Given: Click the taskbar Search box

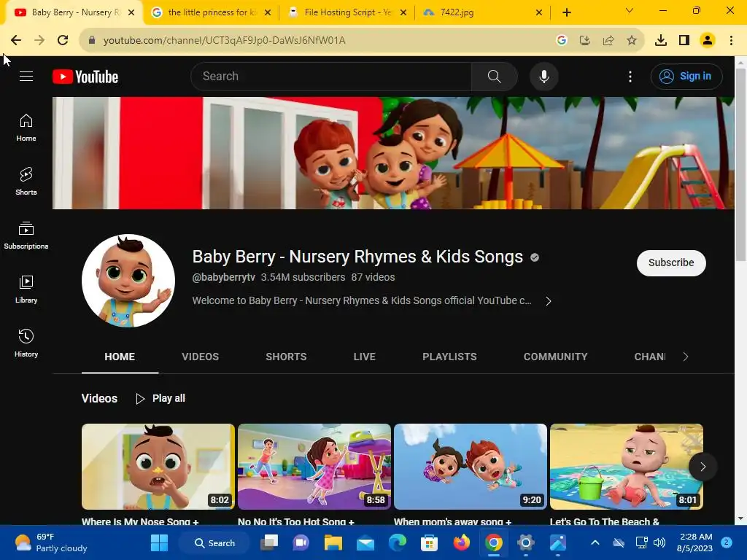Looking at the screenshot, I should (215, 542).
